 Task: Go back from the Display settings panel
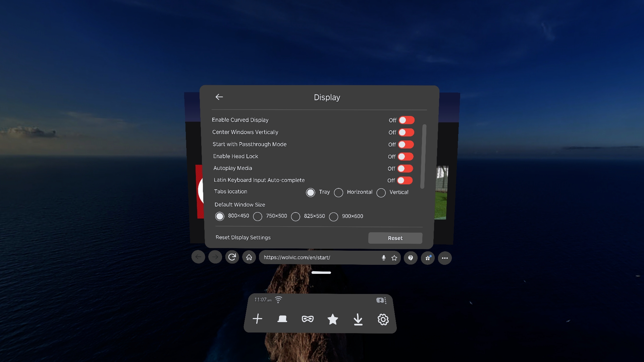[x=219, y=97]
